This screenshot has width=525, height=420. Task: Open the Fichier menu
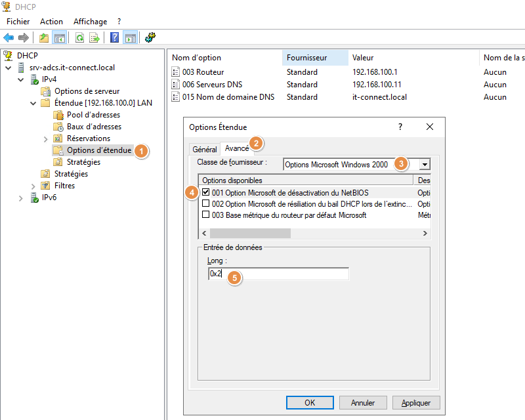click(x=18, y=22)
